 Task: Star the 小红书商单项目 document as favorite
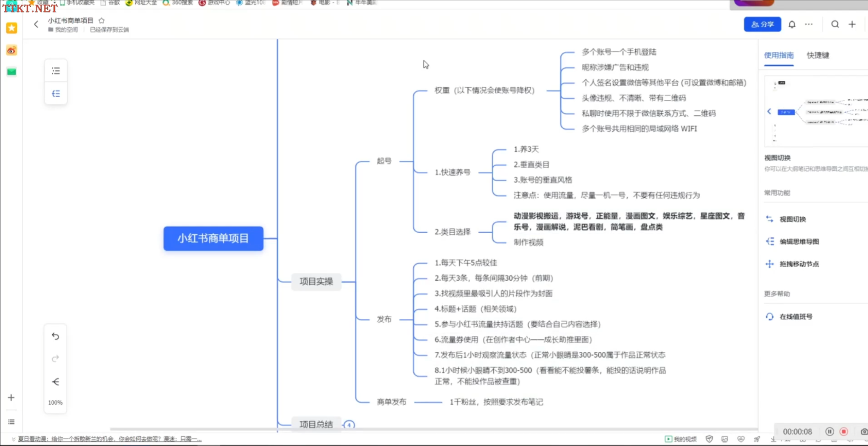pyautogui.click(x=101, y=20)
